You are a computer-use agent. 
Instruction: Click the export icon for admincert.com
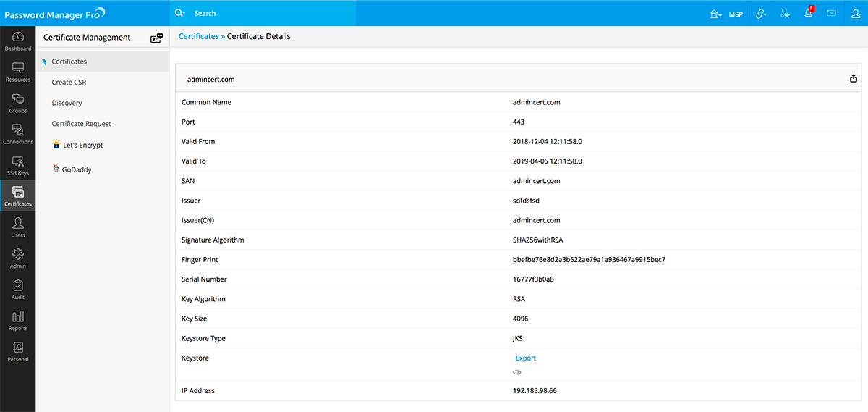point(854,79)
